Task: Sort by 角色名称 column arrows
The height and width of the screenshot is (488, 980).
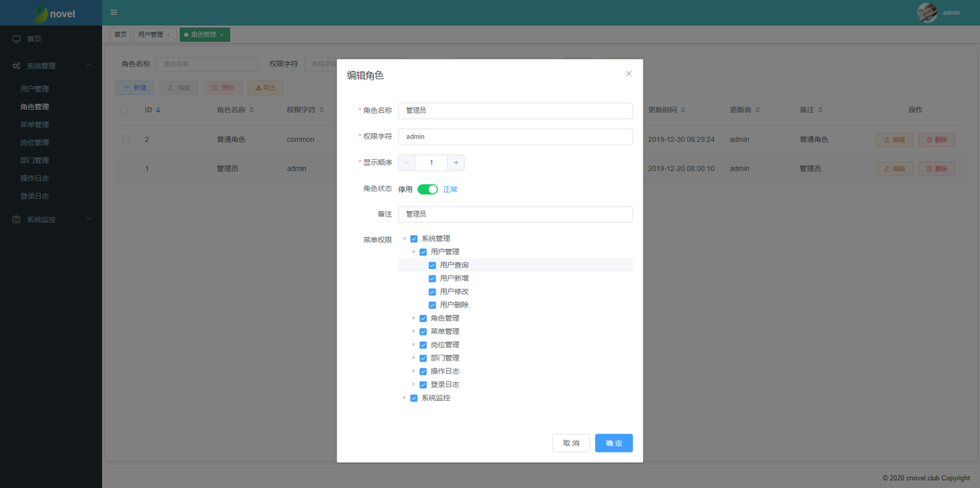Action: click(252, 110)
